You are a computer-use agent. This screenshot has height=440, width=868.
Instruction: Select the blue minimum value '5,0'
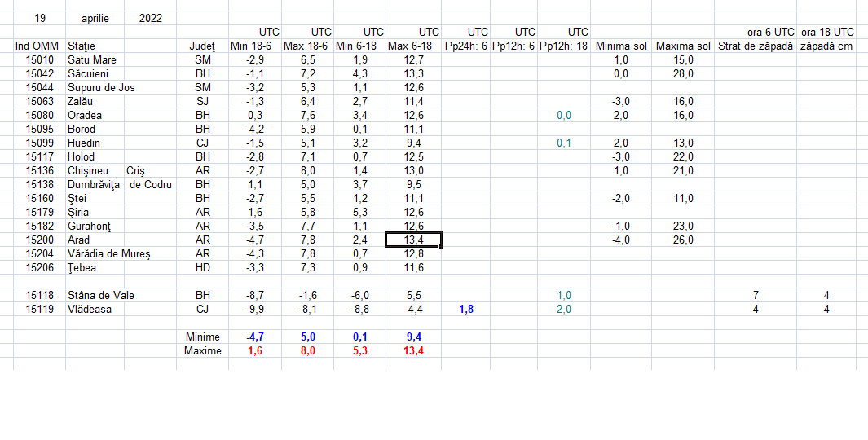pos(308,337)
